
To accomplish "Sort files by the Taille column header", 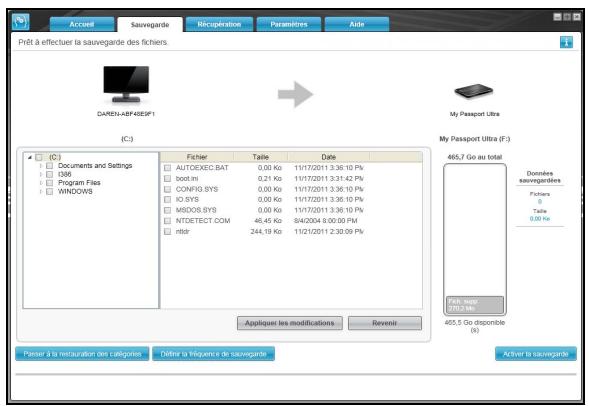I will pyautogui.click(x=260, y=157).
